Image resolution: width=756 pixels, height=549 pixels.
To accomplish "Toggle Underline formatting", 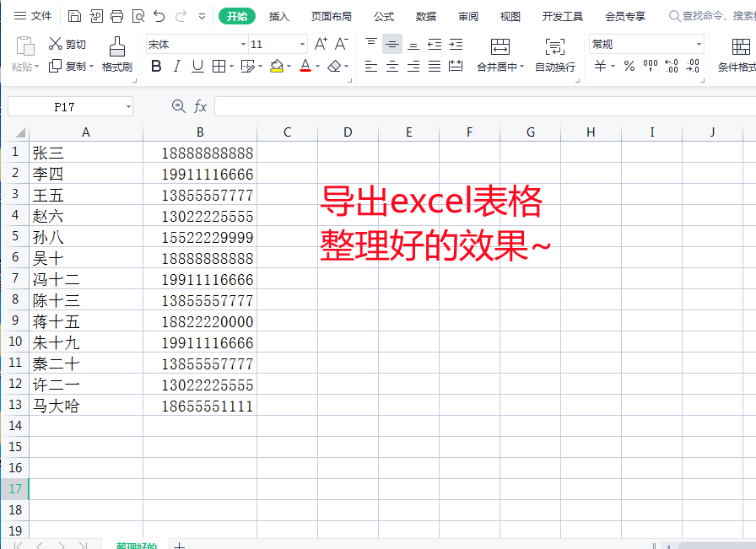I will 197,66.
